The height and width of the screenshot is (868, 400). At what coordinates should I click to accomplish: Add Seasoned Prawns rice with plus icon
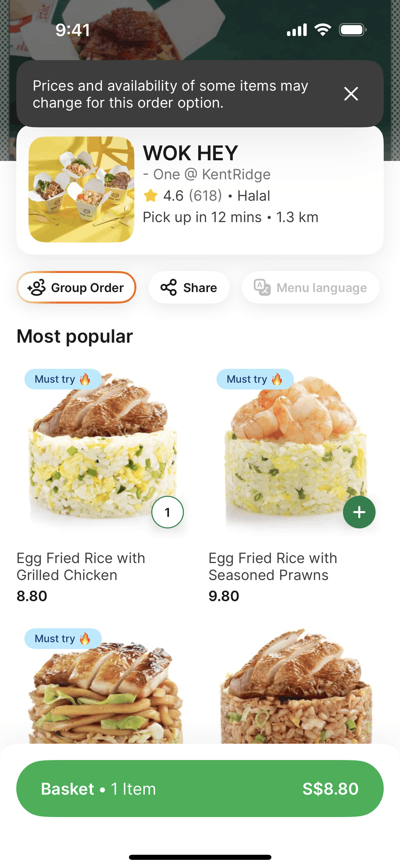[x=359, y=512]
